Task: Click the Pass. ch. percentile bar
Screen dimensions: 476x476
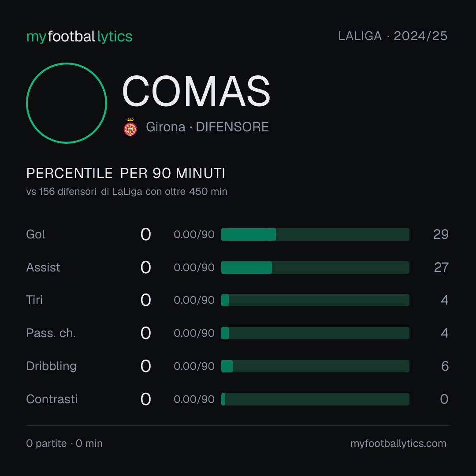Action: 315,333
